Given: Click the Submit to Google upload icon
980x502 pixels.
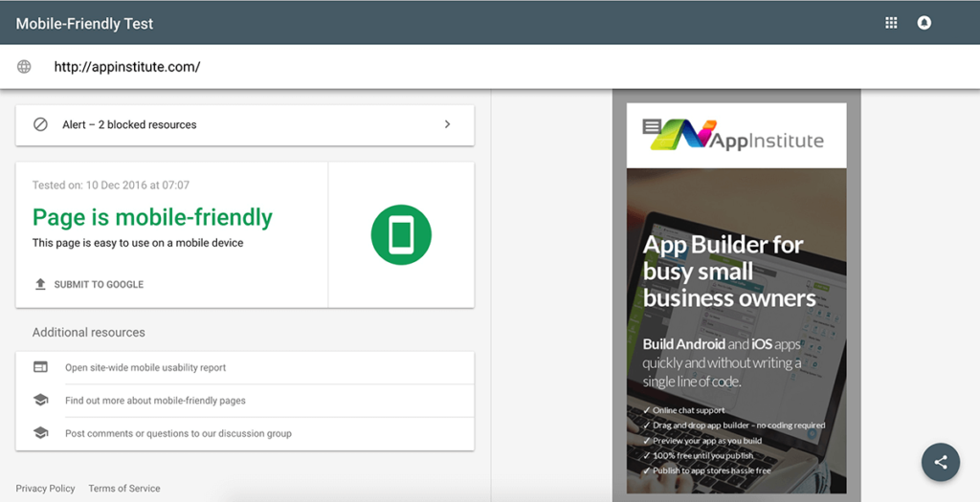Looking at the screenshot, I should click(40, 284).
